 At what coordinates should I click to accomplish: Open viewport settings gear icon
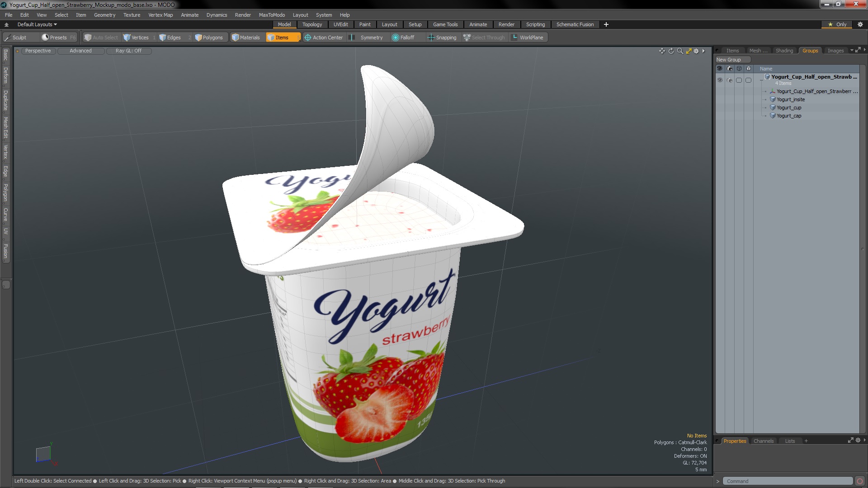coord(696,51)
